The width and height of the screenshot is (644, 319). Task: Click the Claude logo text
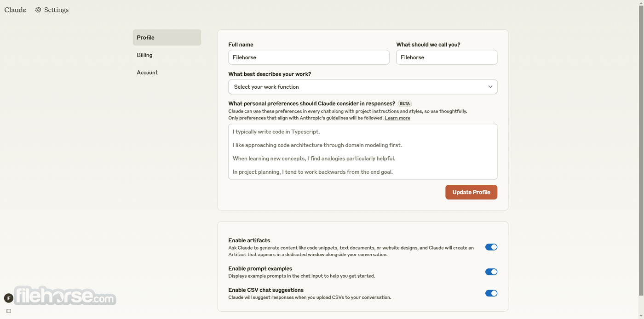pos(15,10)
